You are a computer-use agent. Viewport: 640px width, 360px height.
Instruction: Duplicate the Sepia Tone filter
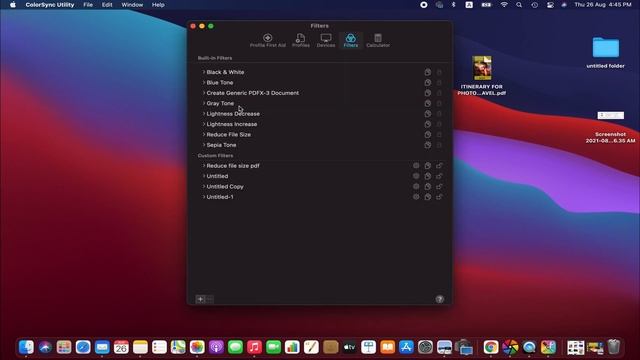tap(427, 145)
